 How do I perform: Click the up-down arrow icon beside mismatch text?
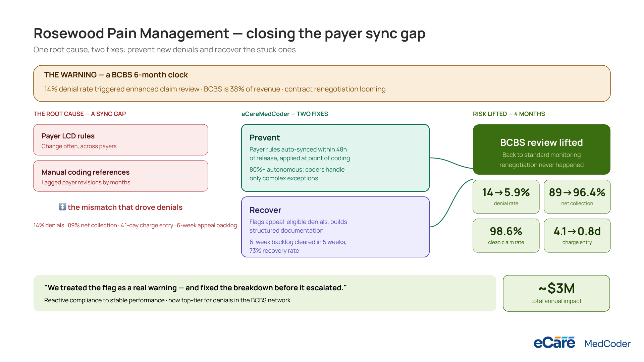tap(62, 207)
